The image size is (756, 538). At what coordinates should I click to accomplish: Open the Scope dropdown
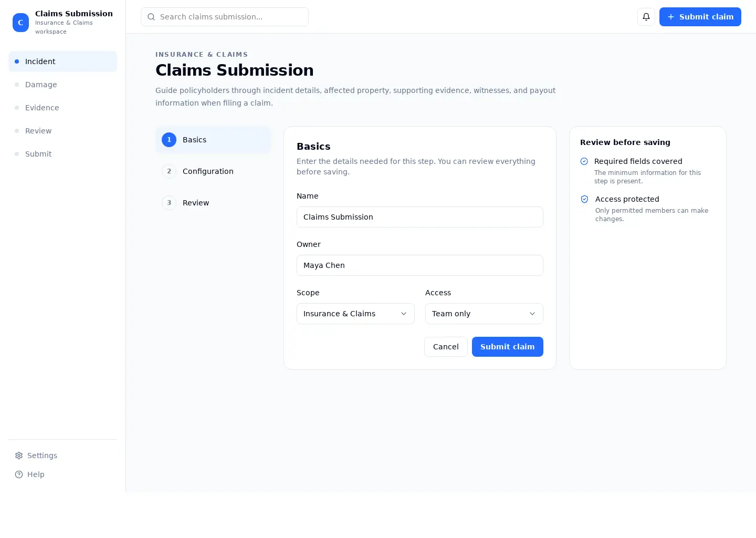click(x=355, y=314)
